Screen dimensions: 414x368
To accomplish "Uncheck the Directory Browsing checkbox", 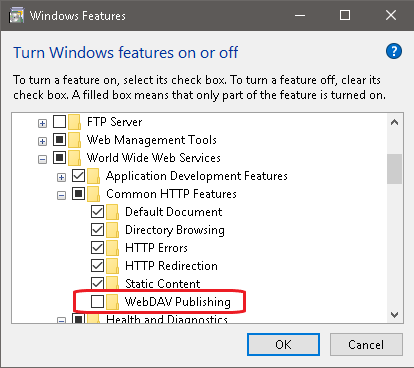I will 98,230.
